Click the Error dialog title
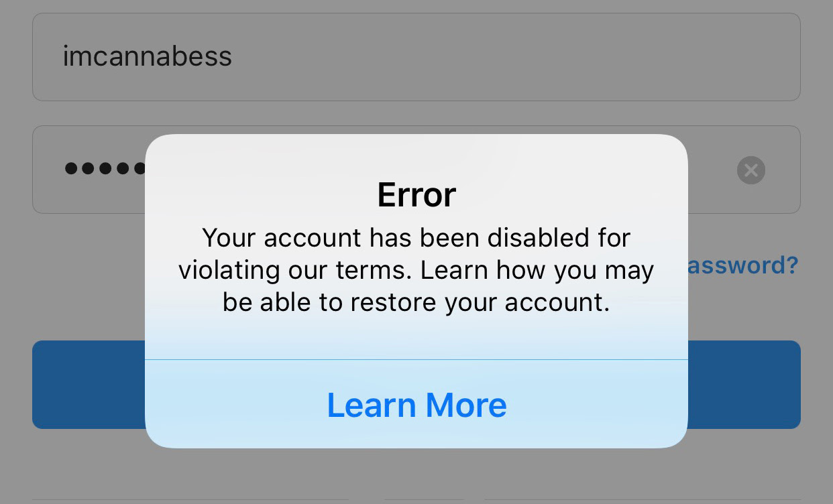 pyautogui.click(x=416, y=195)
